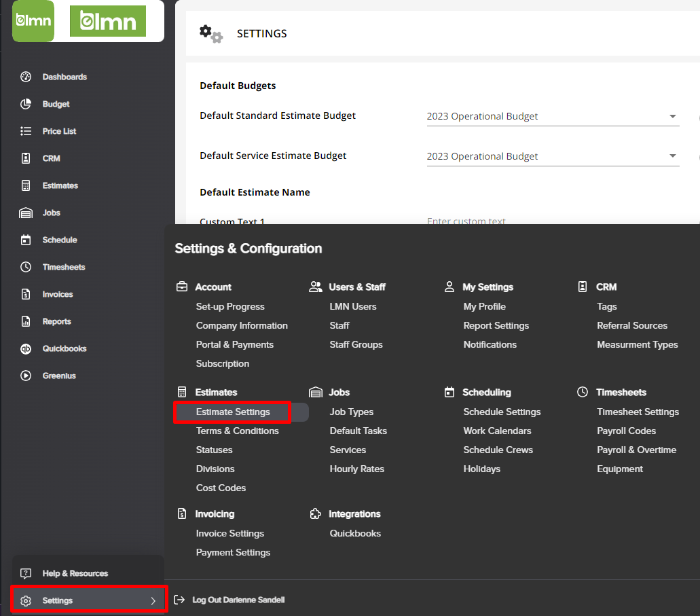This screenshot has height=616, width=700.
Task: Click the Integrations puzzle icon
Action: coord(316,513)
